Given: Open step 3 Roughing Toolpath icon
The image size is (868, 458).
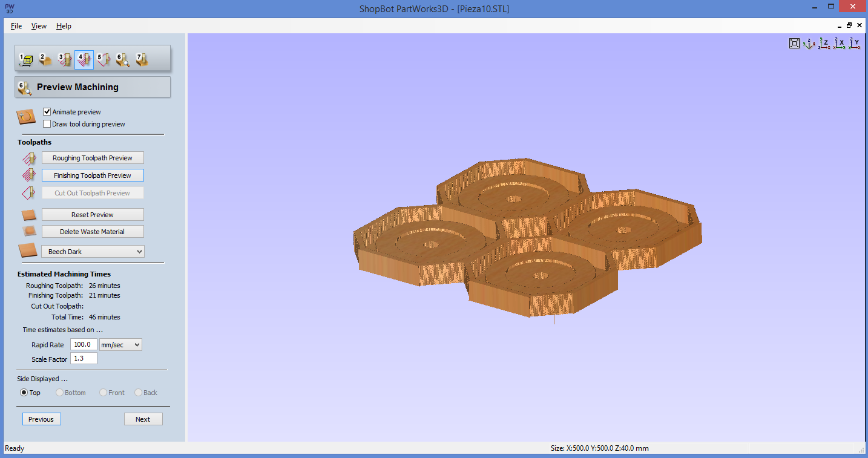Looking at the screenshot, I should pos(65,59).
